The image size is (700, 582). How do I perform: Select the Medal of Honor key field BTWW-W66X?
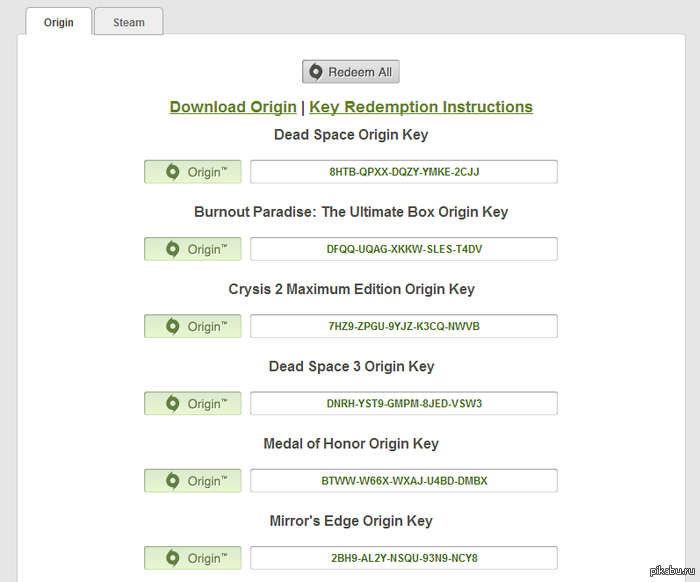tap(403, 481)
